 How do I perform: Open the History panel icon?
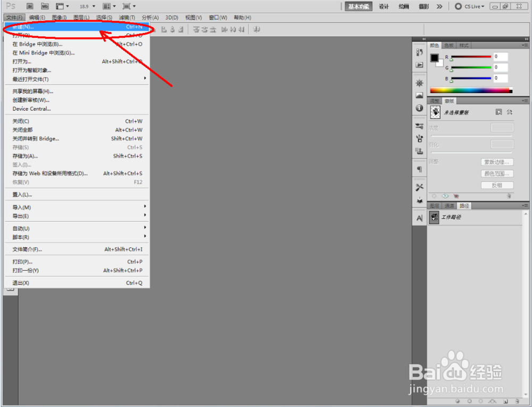coord(419,52)
